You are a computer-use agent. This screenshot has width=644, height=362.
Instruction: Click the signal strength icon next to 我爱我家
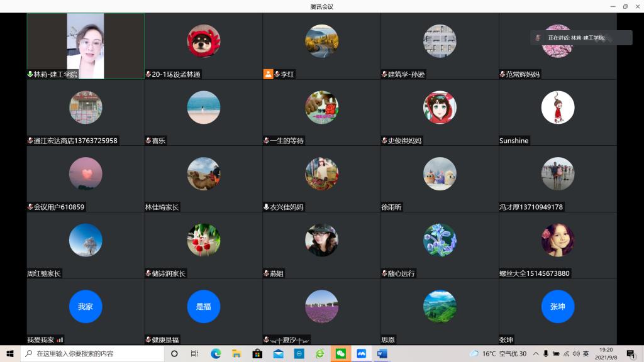(x=60, y=339)
